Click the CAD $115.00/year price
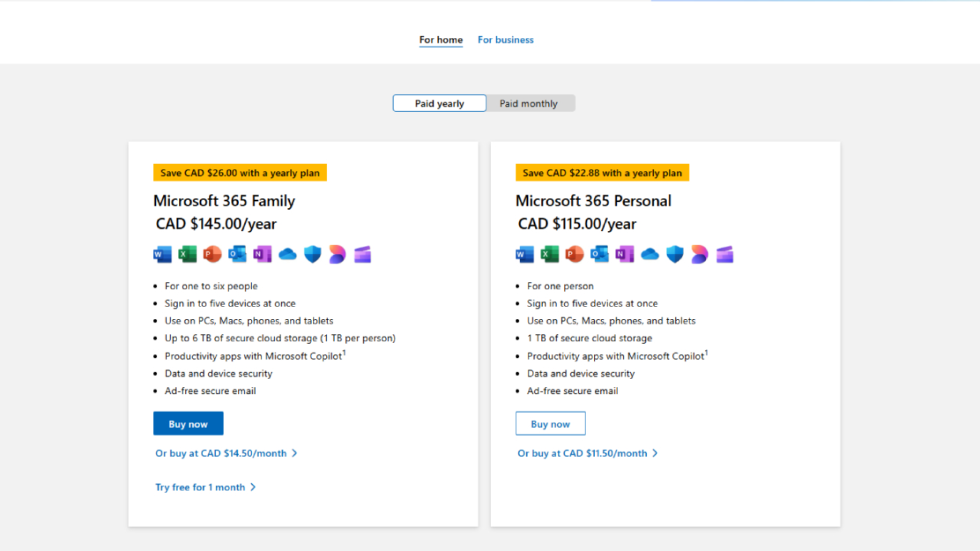Screen dimensions: 980x551 [x=577, y=224]
